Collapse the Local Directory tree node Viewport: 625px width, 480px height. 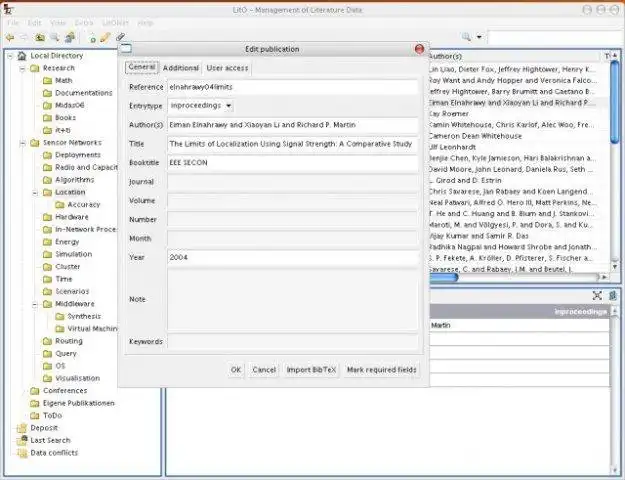coord(10,56)
